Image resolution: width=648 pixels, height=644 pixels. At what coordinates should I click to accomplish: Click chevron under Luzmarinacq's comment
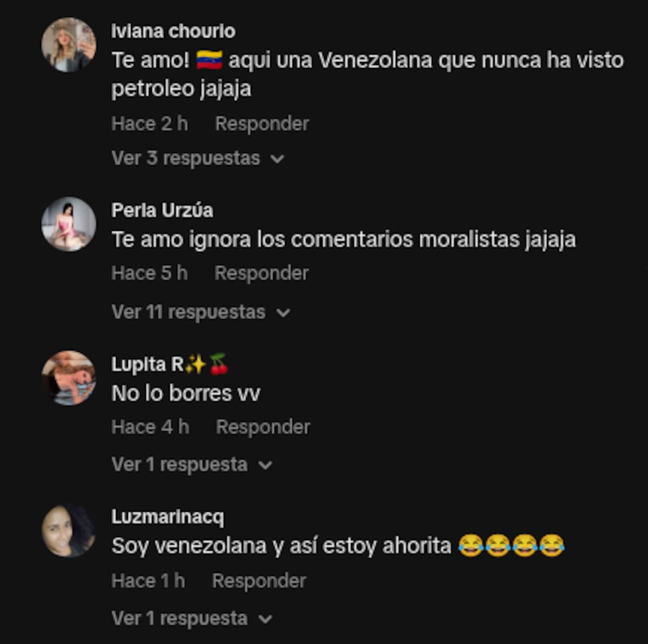coord(265,619)
